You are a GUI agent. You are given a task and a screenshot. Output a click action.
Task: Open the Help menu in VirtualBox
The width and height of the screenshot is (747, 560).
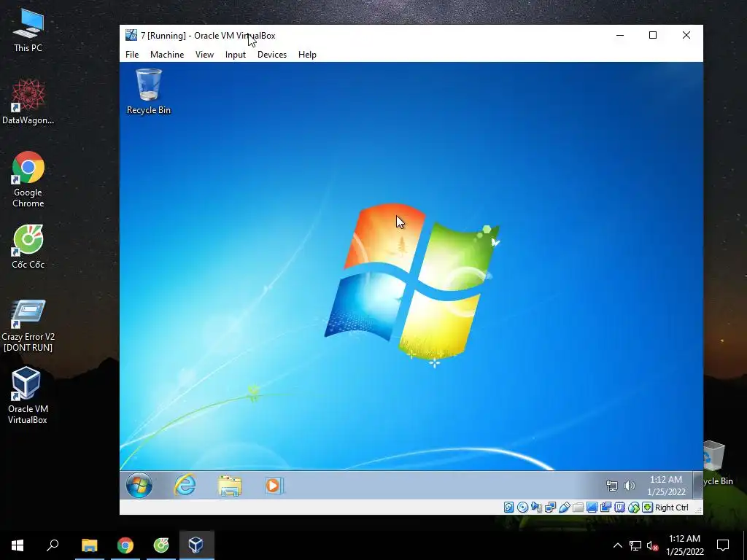click(x=307, y=54)
